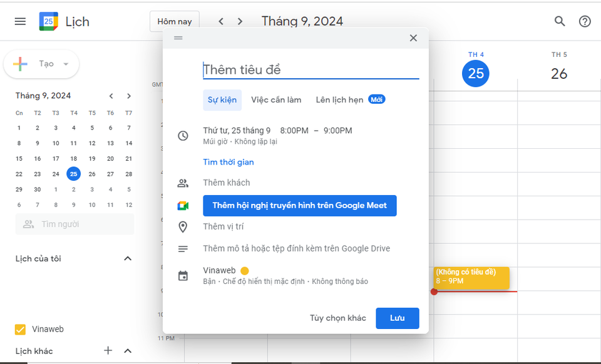Switch to the "Việc cần làm" tab
Screen dimensions: 601x364
click(x=276, y=100)
